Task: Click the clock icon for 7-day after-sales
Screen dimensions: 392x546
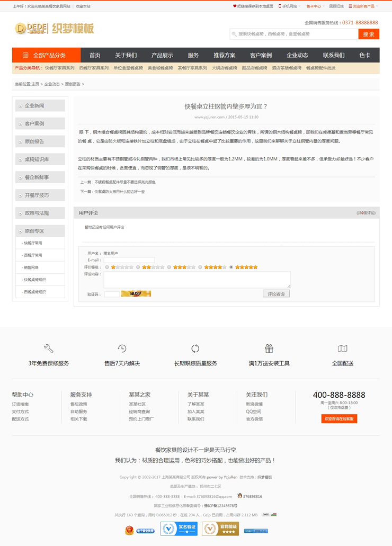Action: (122, 348)
